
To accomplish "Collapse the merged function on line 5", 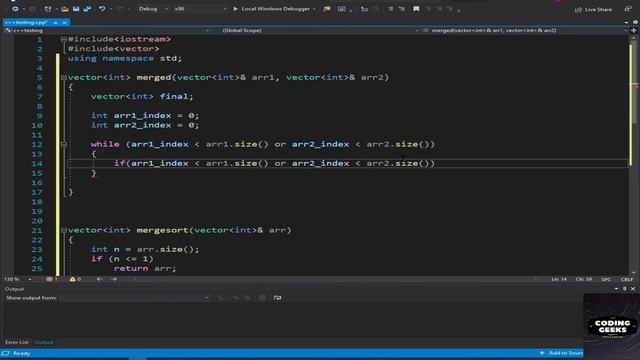I will 64,78.
